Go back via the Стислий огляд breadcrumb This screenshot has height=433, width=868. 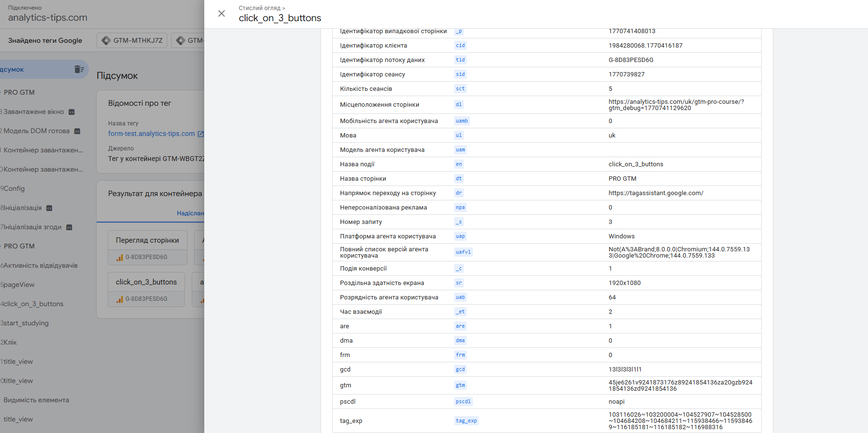click(260, 8)
